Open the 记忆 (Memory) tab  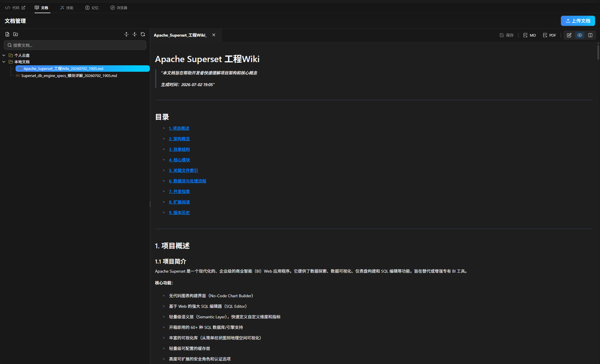coord(92,8)
